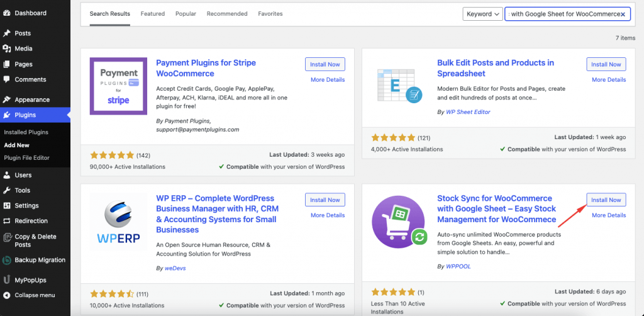Click the Pages icon in the sidebar
This screenshot has width=644, height=316.
click(x=6, y=64)
